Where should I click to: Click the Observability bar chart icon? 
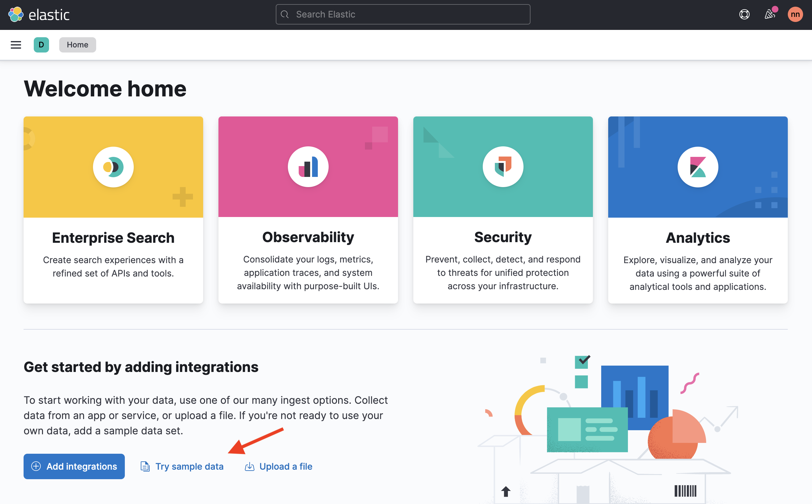308,167
